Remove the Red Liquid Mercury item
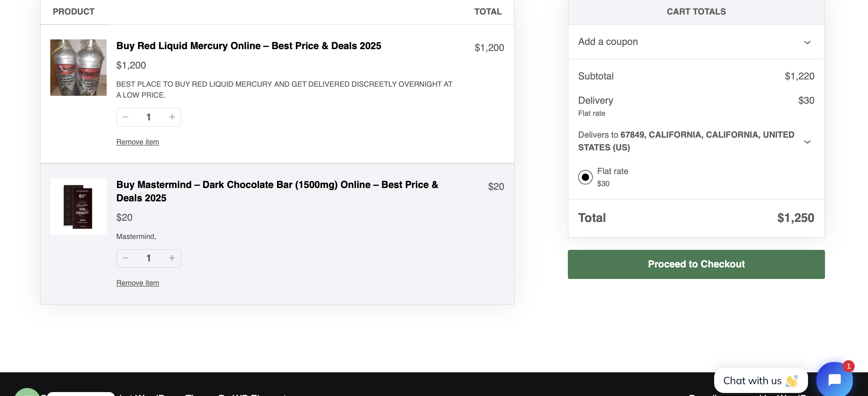This screenshot has height=396, width=868. [137, 142]
